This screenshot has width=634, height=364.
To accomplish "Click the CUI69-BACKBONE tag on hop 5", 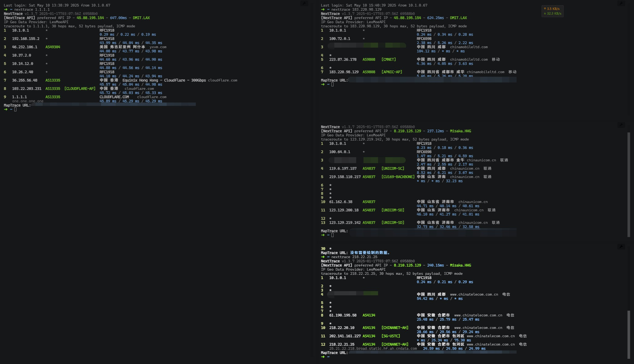I will tap(398, 177).
